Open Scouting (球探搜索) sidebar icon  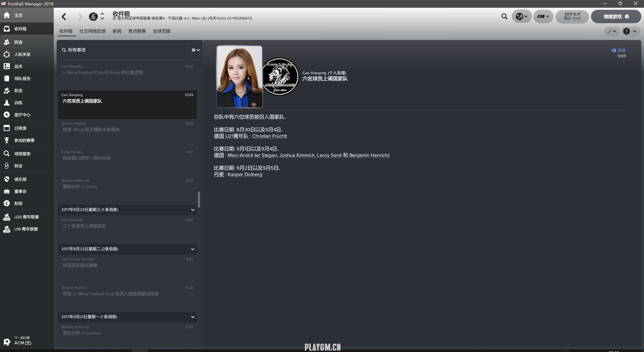point(7,154)
